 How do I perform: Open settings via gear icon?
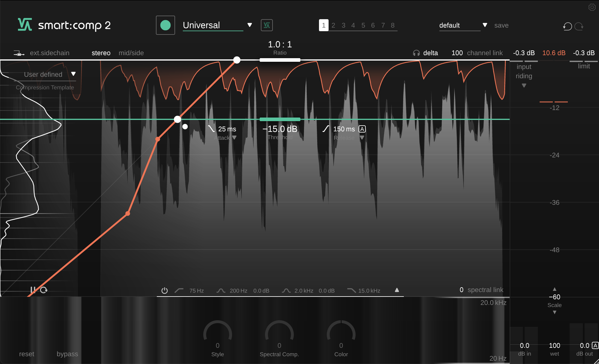coord(592,7)
